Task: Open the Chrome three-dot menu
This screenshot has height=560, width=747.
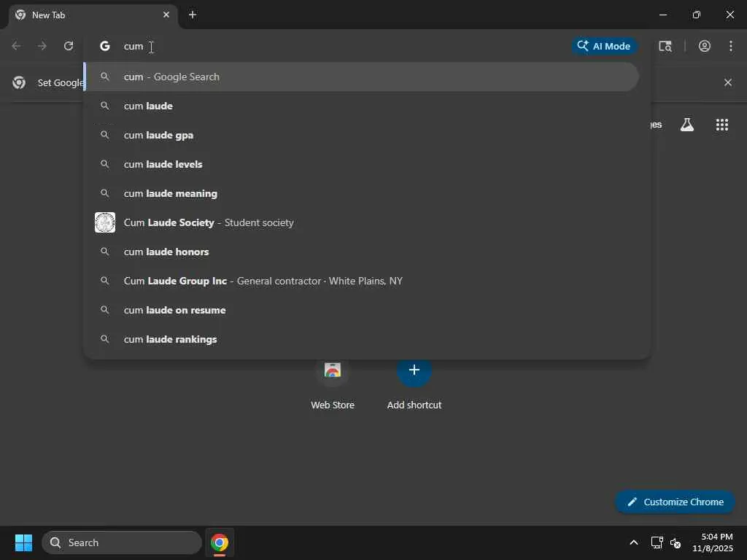Action: point(731,46)
